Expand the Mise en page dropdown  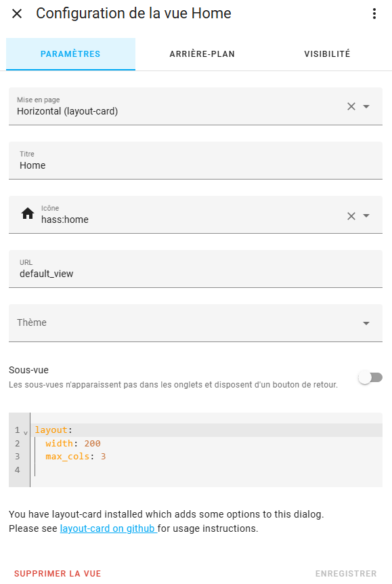[366, 106]
